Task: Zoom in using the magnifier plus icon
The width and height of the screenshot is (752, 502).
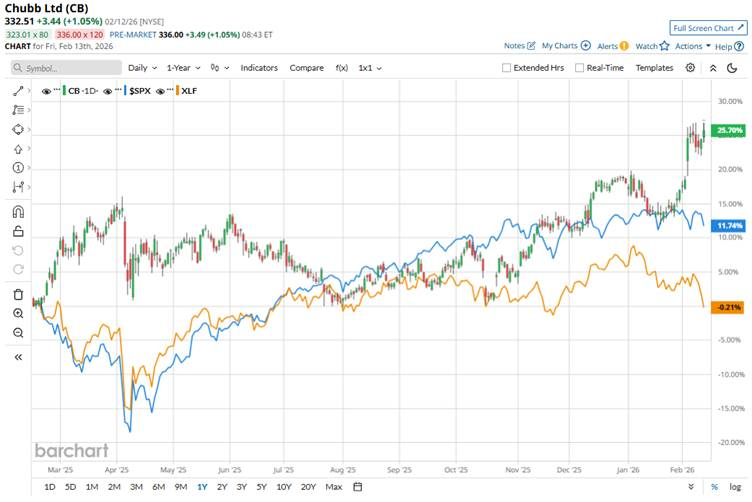Action: [18, 313]
